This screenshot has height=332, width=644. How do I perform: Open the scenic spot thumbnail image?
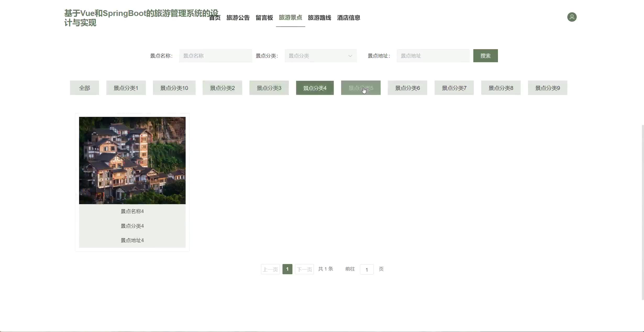coord(132,161)
